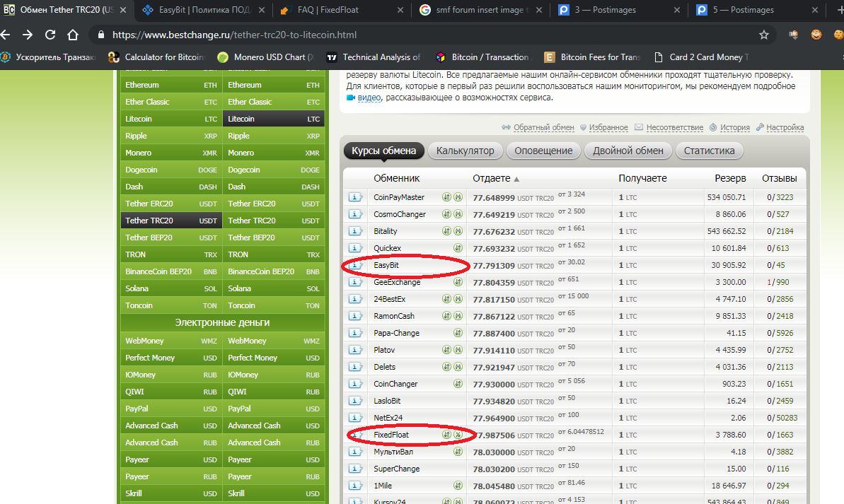The height and width of the screenshot is (504, 844).
Task: Open the info icon for RamonCash
Action: (354, 316)
